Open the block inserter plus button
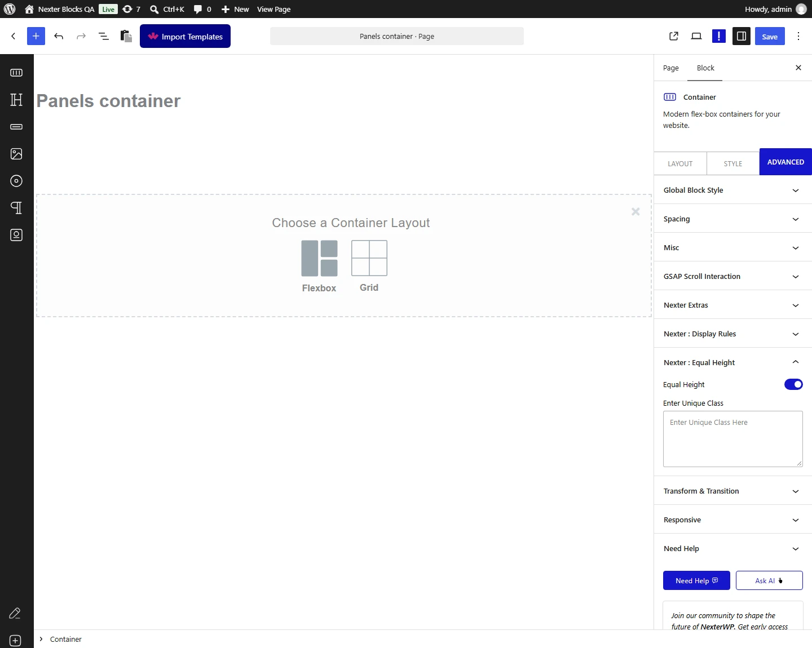This screenshot has width=812, height=648. point(36,36)
